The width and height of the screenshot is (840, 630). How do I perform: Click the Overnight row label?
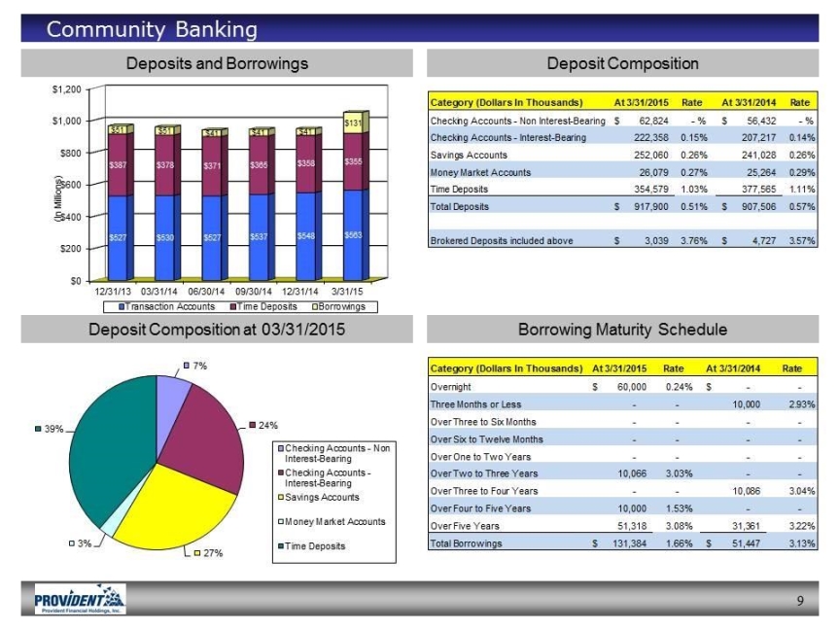[450, 387]
